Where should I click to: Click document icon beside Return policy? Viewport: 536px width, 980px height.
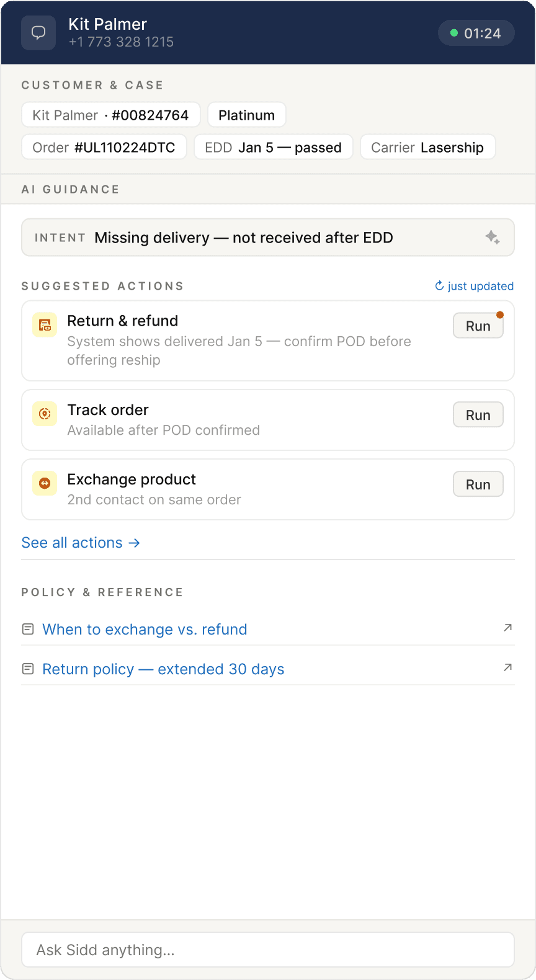click(28, 669)
